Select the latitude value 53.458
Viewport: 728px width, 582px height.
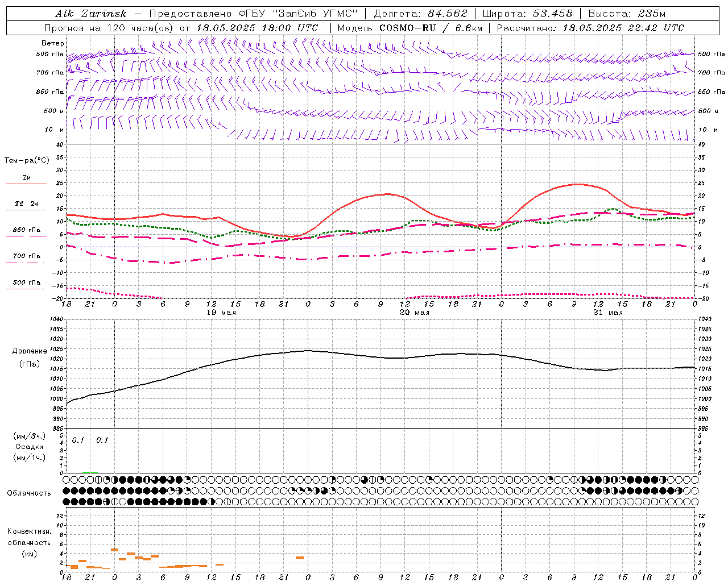point(553,14)
